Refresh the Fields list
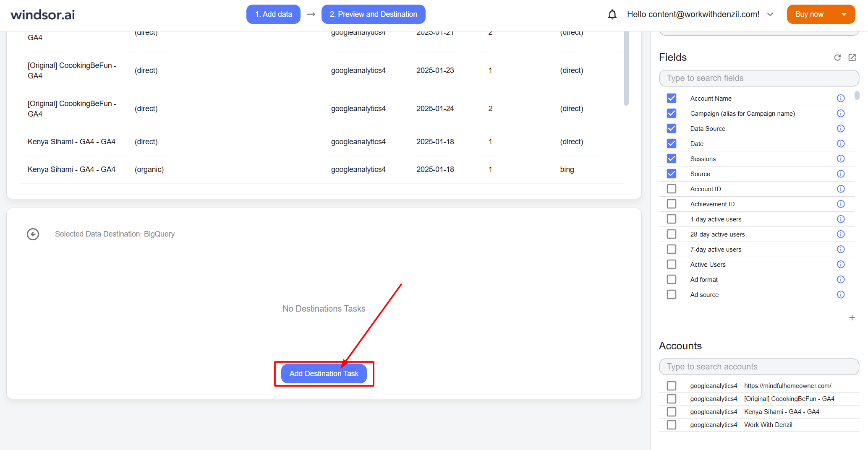 (x=838, y=57)
